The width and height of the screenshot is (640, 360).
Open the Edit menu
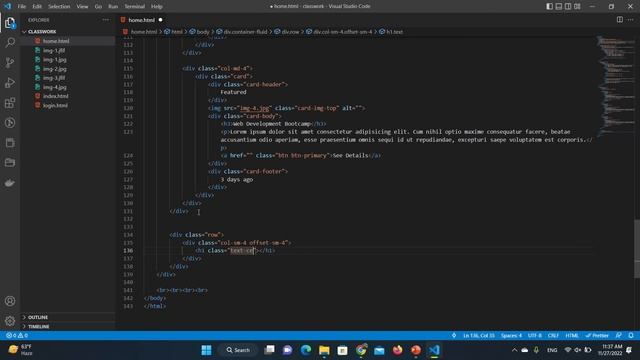(37, 7)
